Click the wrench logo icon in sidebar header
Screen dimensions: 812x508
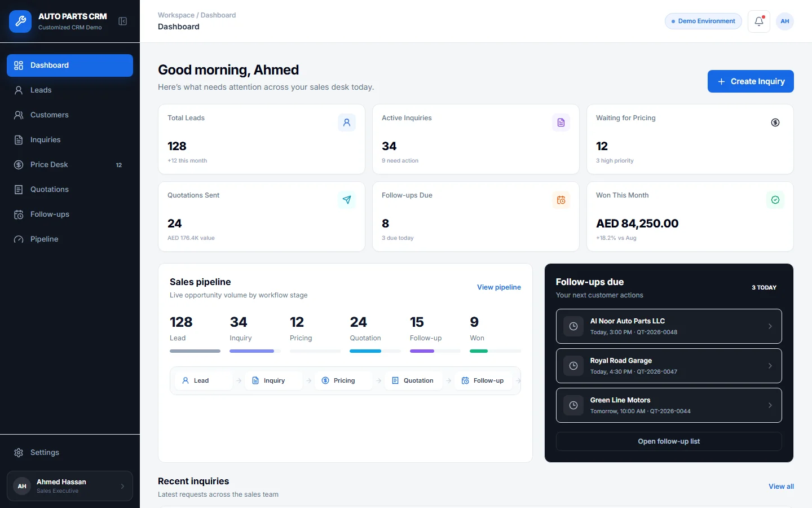(20, 21)
